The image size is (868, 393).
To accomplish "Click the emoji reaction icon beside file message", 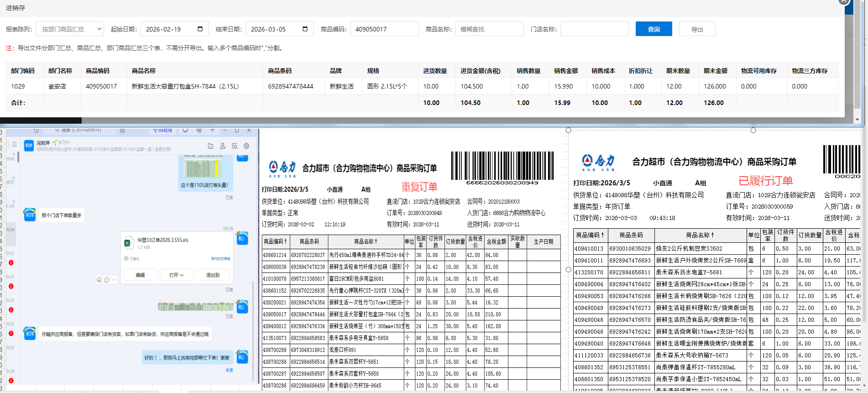I will point(99,279).
